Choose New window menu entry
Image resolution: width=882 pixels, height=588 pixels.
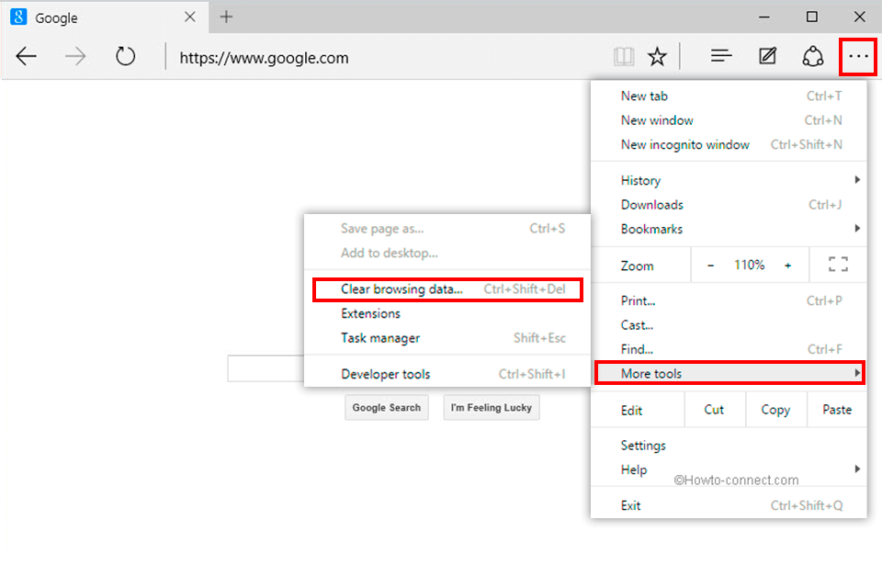pyautogui.click(x=729, y=119)
